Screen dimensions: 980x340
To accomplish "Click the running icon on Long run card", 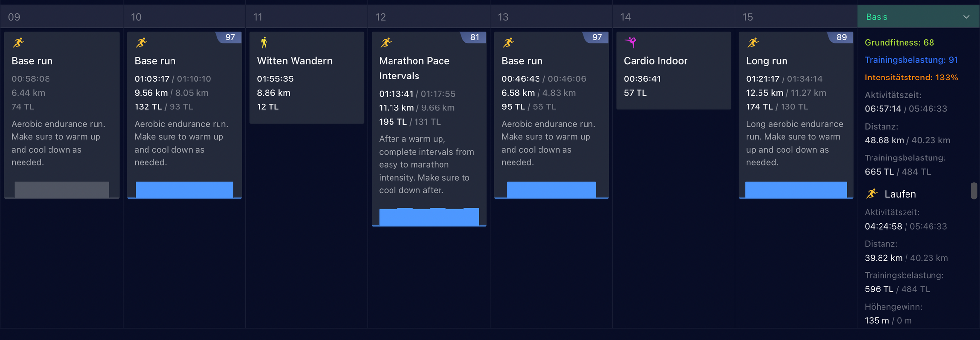I will point(753,43).
